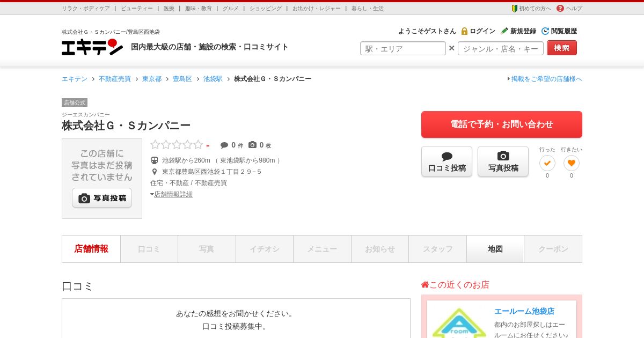Open the 初めての方へ link
This screenshot has height=338, width=644.
pyautogui.click(x=535, y=9)
